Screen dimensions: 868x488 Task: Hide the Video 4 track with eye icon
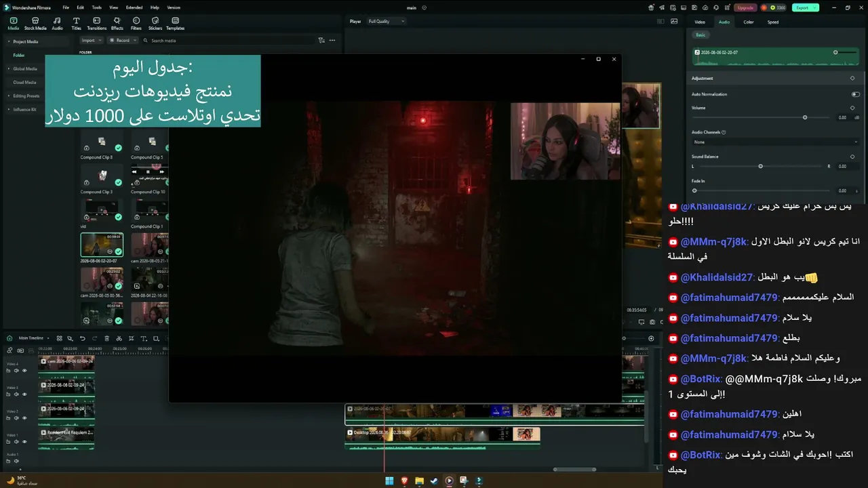click(x=24, y=371)
